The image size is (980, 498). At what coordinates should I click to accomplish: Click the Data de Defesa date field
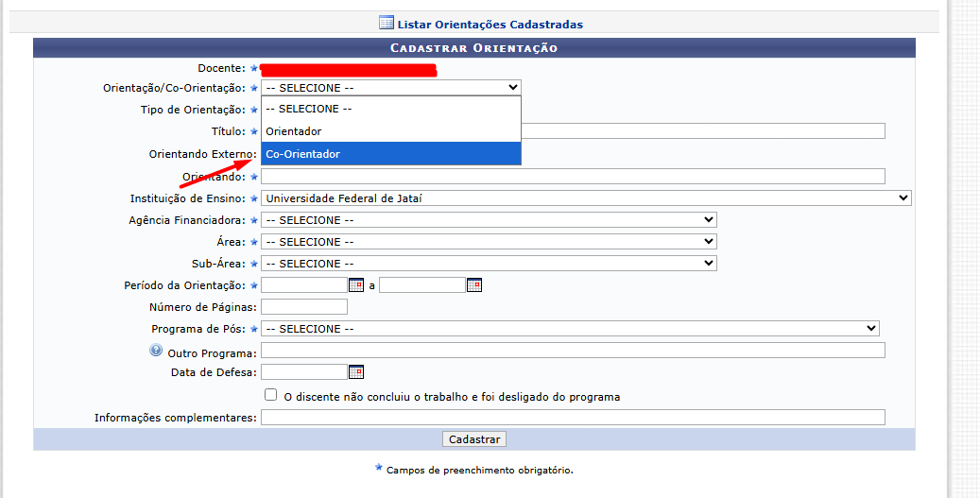(303, 371)
